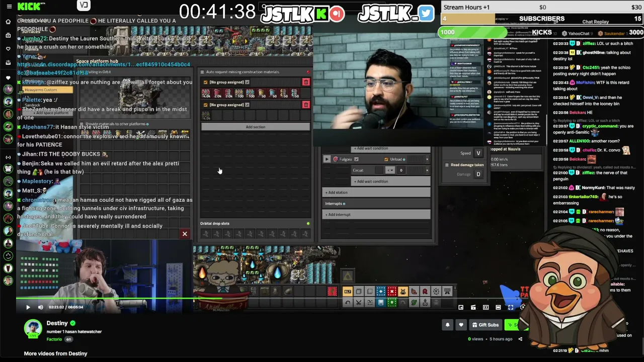Click the Gift Subs button
The width and height of the screenshot is (644, 362).
click(486, 325)
